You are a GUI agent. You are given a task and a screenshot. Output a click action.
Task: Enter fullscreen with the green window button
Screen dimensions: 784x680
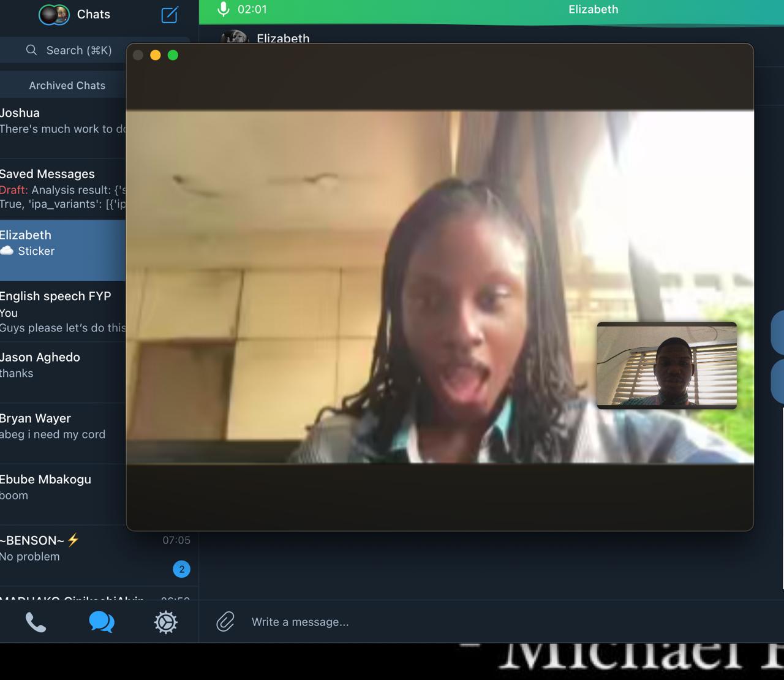(x=173, y=55)
